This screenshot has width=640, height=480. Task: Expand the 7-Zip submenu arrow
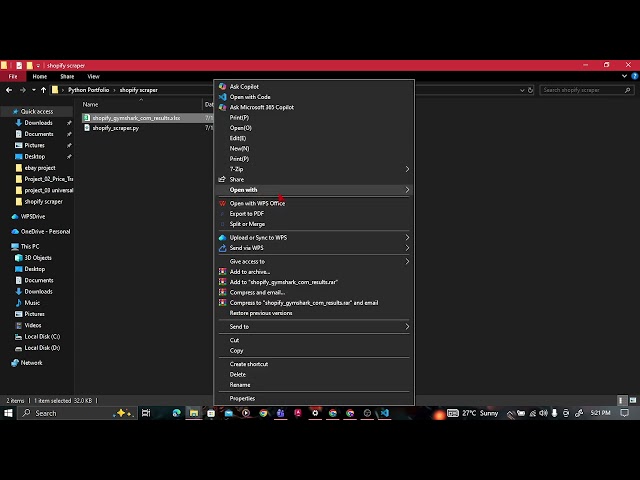(x=407, y=169)
